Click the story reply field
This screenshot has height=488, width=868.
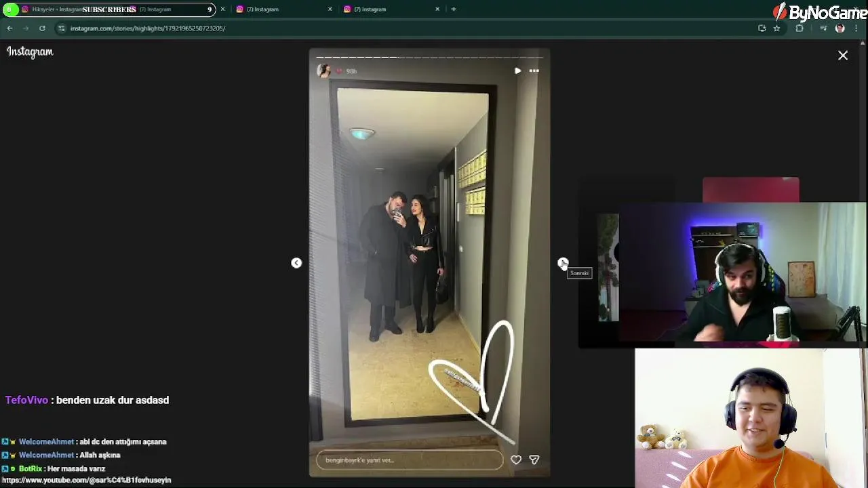(x=410, y=460)
